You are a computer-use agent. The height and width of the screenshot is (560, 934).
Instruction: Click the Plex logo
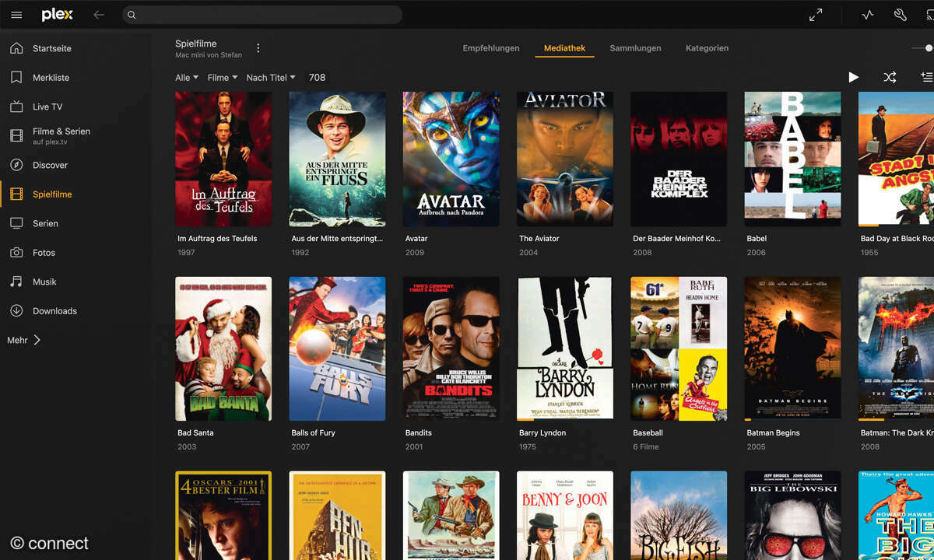point(57,15)
